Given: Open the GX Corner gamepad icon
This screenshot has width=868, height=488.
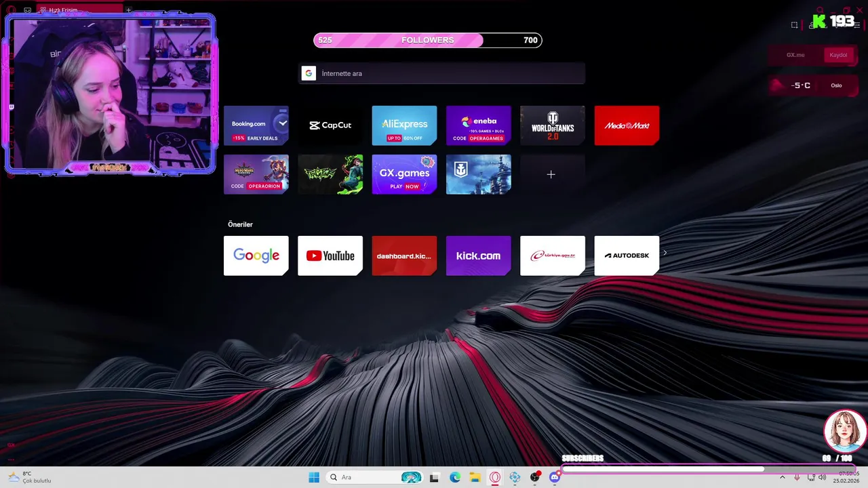Looking at the screenshot, I should pos(27,10).
